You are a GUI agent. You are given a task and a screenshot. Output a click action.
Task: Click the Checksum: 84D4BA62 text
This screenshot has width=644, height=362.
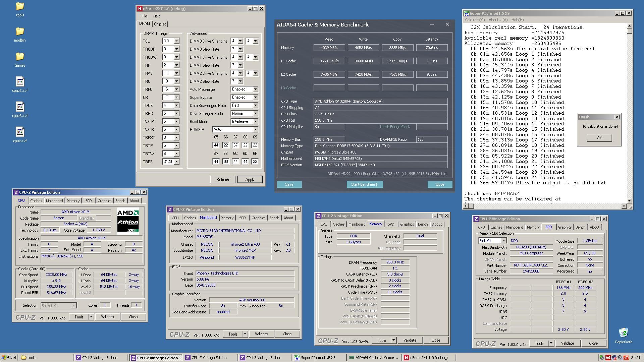[x=491, y=193]
